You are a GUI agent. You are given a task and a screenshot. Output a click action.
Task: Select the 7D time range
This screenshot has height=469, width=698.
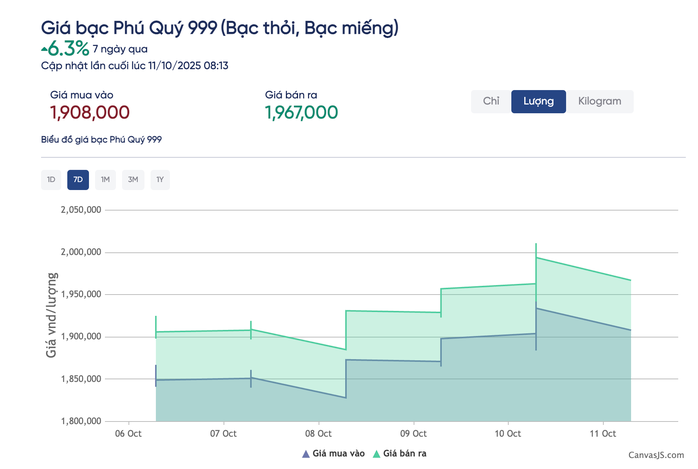pos(78,180)
